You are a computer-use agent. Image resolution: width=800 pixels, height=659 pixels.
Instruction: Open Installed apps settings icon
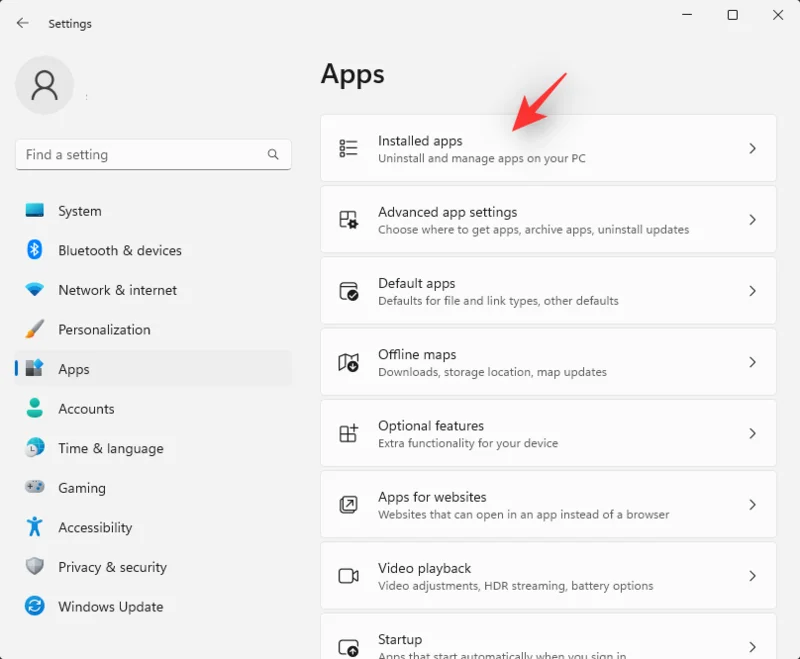pyautogui.click(x=348, y=147)
